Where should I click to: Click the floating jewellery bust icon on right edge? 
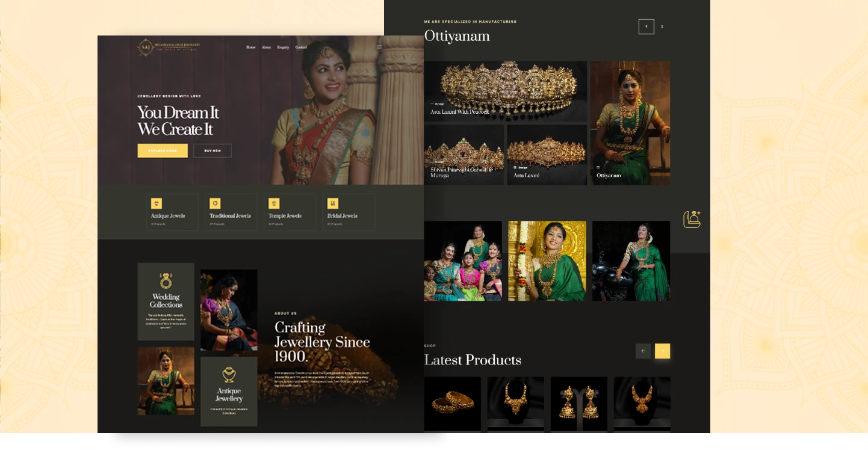point(692,219)
